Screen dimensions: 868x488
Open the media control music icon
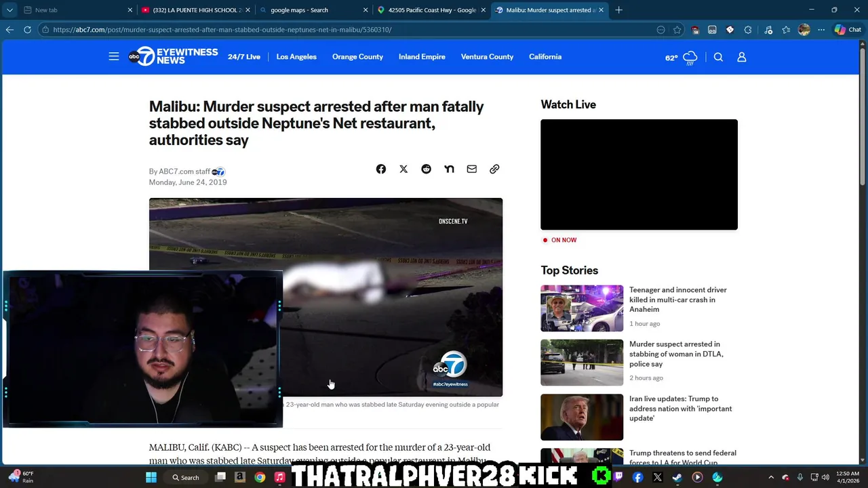pyautogui.click(x=768, y=30)
